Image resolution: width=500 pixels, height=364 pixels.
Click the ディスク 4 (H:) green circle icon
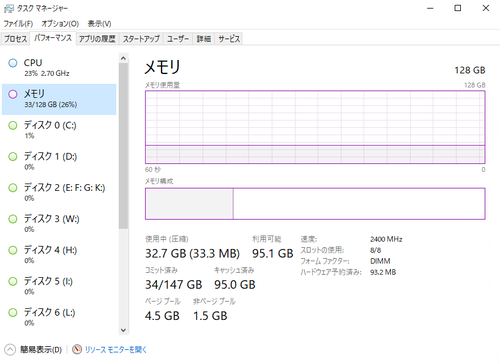[x=13, y=250]
